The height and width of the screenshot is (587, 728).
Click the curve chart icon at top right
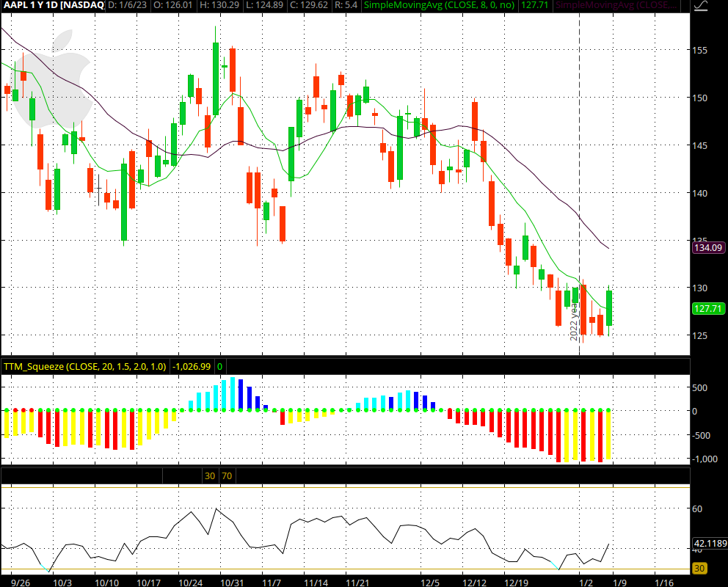click(701, 6)
